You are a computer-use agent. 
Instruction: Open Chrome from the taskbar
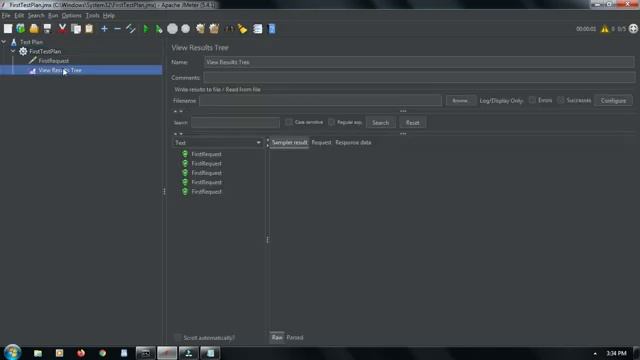pos(102,353)
